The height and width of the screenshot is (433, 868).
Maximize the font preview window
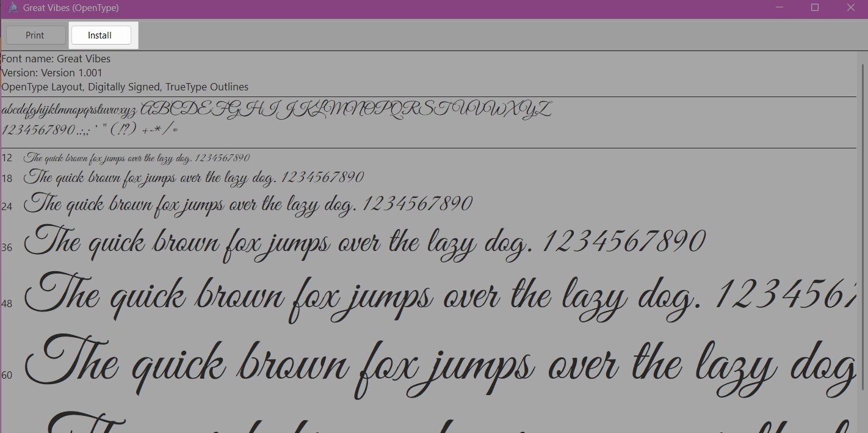(814, 8)
